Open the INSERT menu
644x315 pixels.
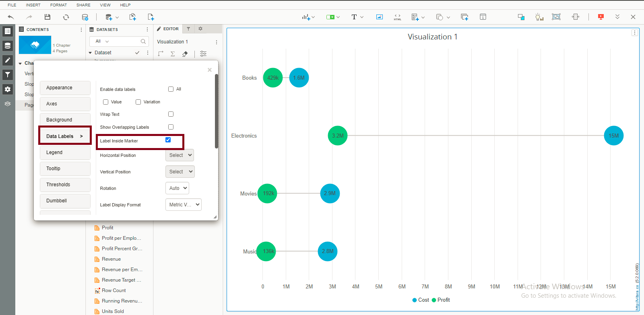tap(33, 5)
